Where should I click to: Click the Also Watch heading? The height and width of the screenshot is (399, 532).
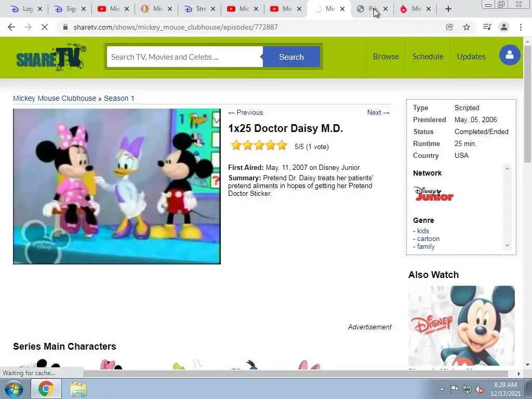(x=433, y=275)
